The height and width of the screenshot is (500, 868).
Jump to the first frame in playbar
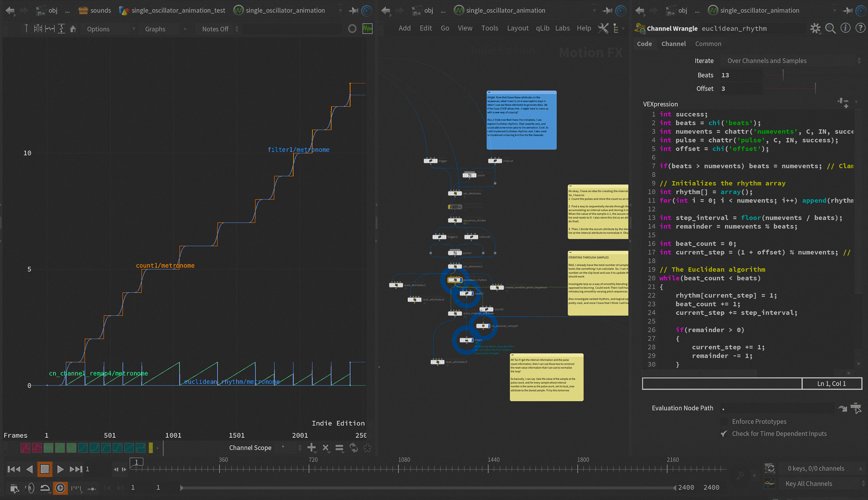[14, 469]
